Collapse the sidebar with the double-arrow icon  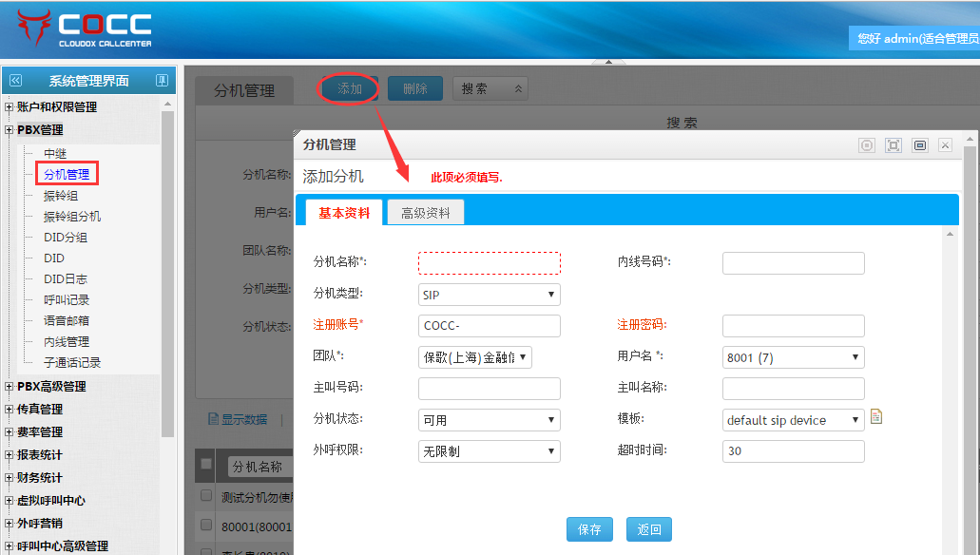pyautogui.click(x=15, y=81)
